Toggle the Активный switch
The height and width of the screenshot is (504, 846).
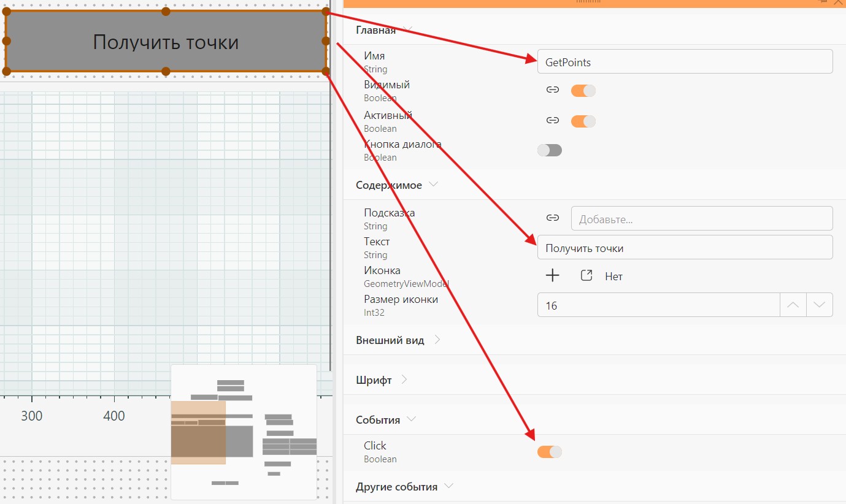click(583, 121)
